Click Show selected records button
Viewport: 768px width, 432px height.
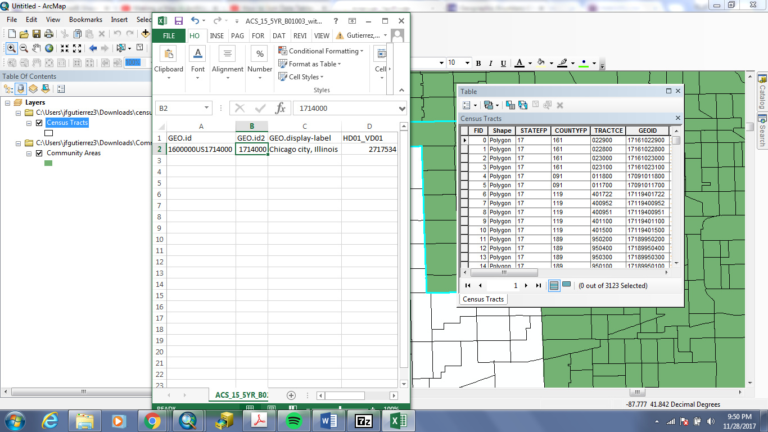(566, 285)
